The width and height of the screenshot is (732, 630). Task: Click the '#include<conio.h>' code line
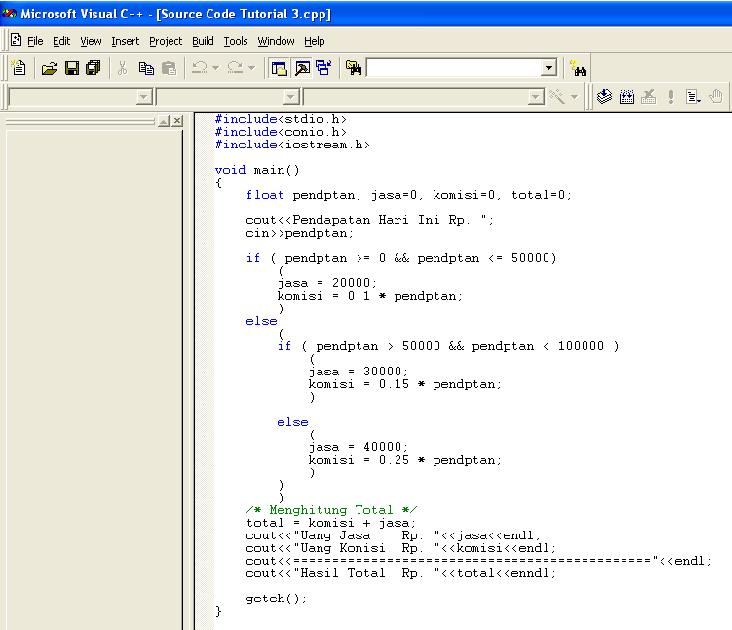tap(280, 132)
